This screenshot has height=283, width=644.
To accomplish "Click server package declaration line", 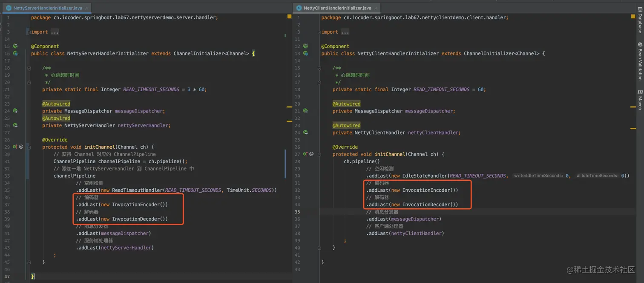I will (124, 17).
